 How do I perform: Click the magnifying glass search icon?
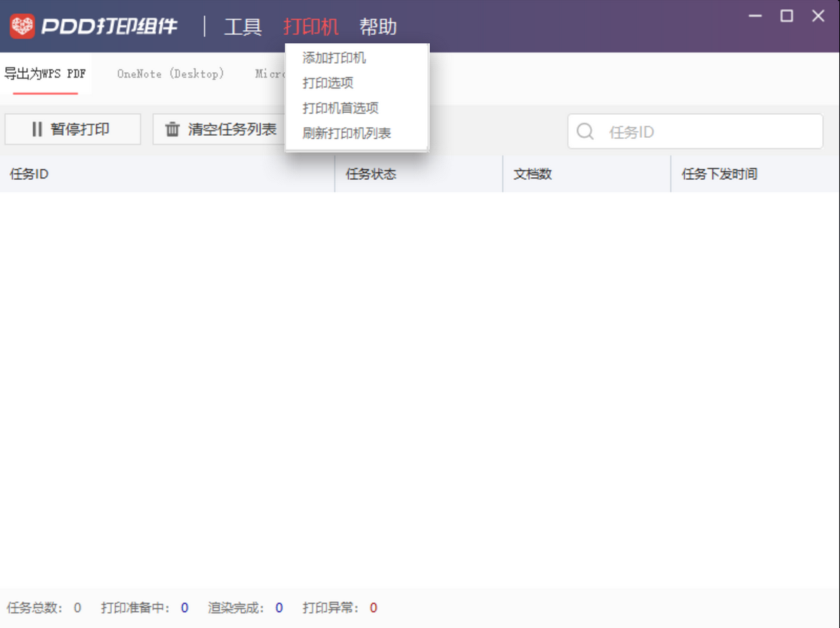(x=585, y=131)
